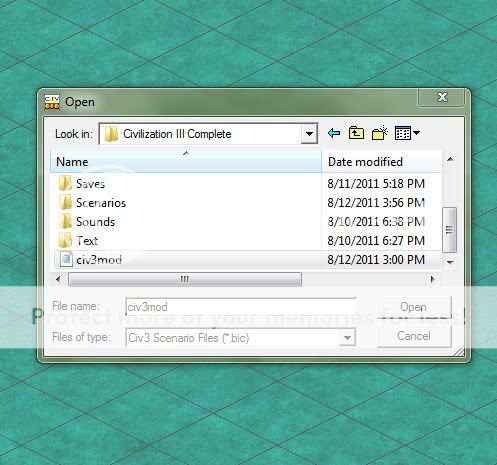This screenshot has height=465, width=497.
Task: Expand the Look in dropdown
Action: pyautogui.click(x=309, y=134)
